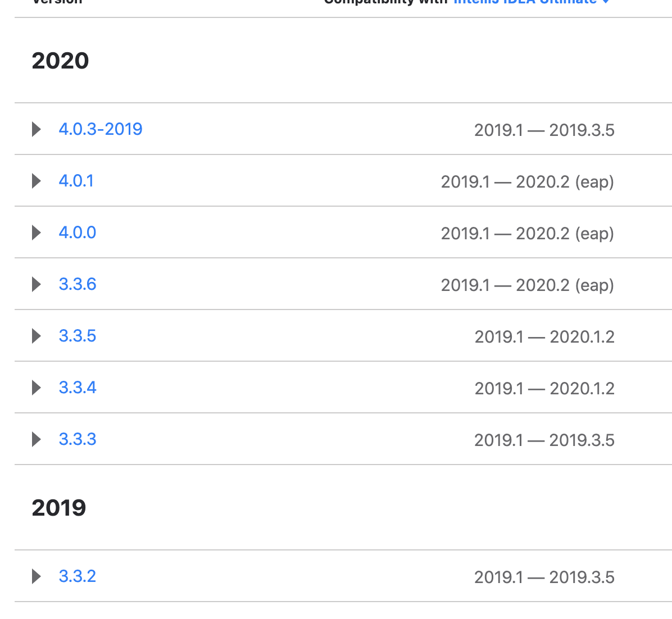Image resolution: width=672 pixels, height=619 pixels.
Task: Open version 4.0.3-2019 release page
Action: point(101,129)
